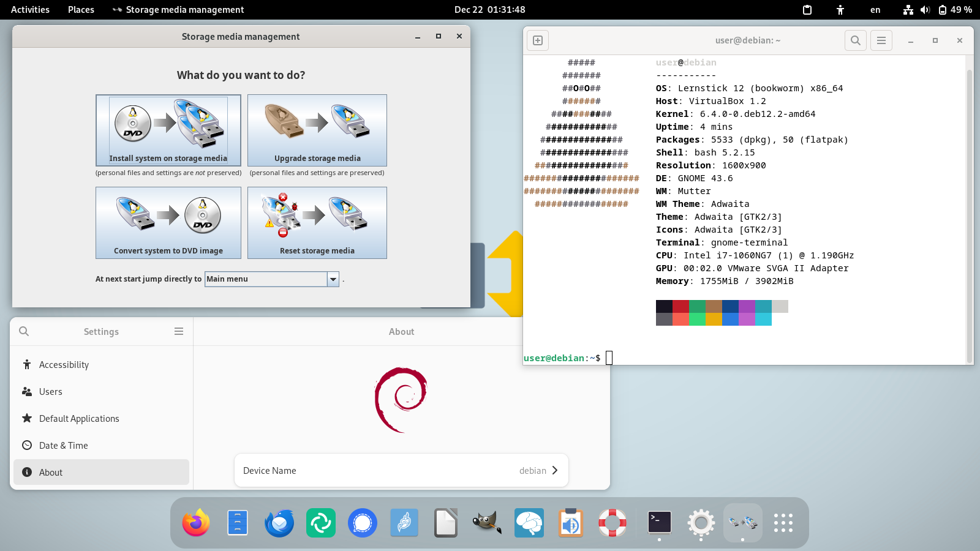The image size is (980, 551).
Task: Choose Install system on storage media
Action: tap(168, 130)
